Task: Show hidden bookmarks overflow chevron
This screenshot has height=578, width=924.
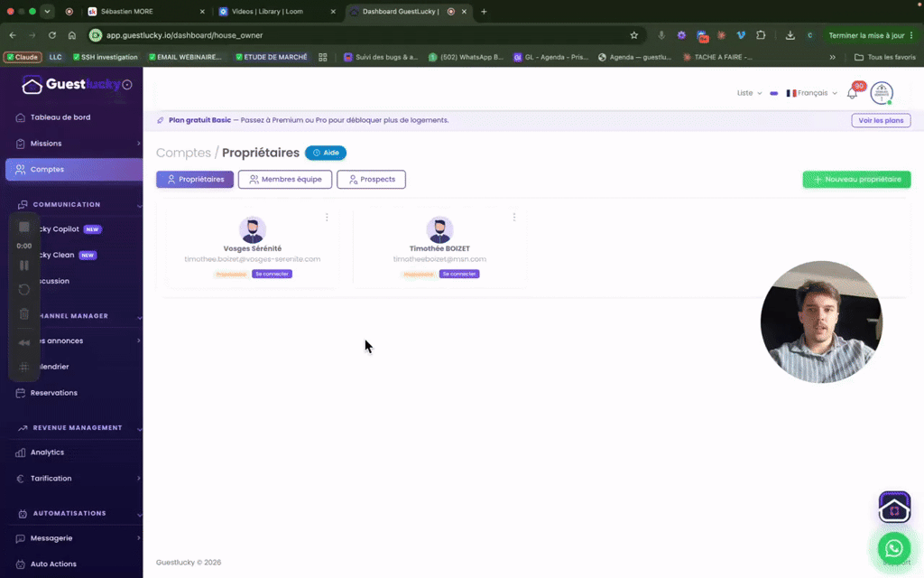Action: 832,57
